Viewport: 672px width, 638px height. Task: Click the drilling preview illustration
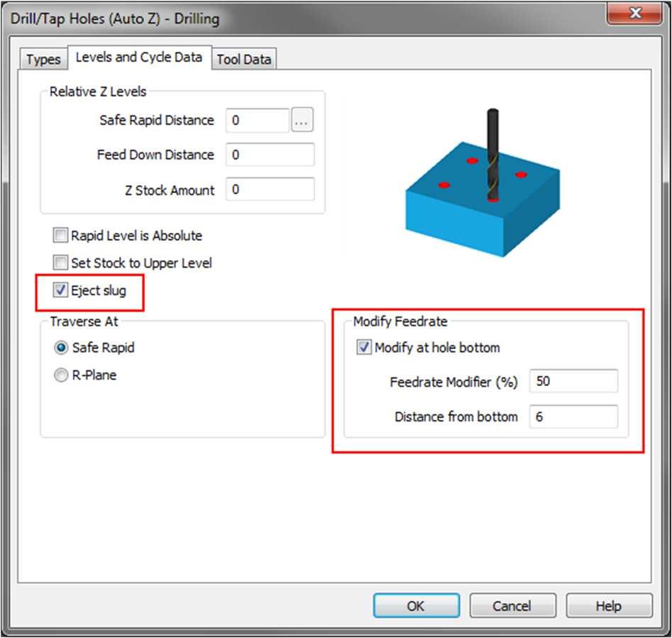(483, 183)
